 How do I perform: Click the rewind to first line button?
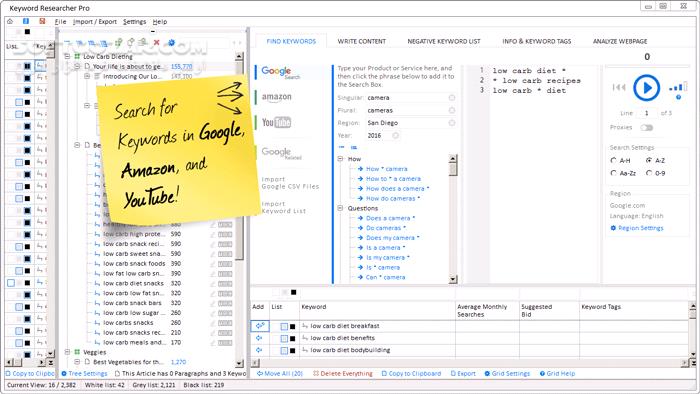[619, 87]
